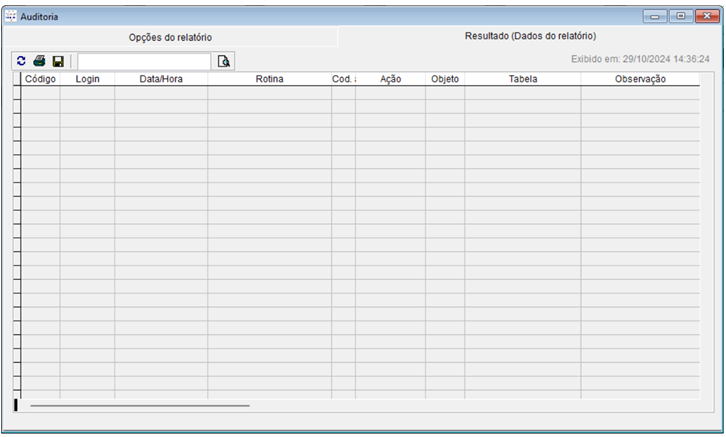Click the Rotina column header
The height and width of the screenshot is (437, 726).
tap(269, 79)
